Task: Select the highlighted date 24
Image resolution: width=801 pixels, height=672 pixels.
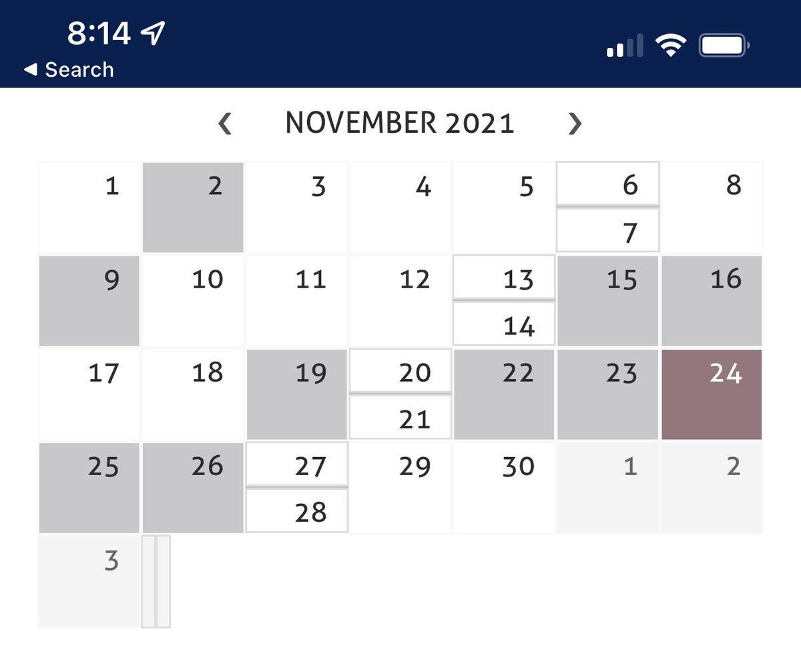Action: (712, 394)
